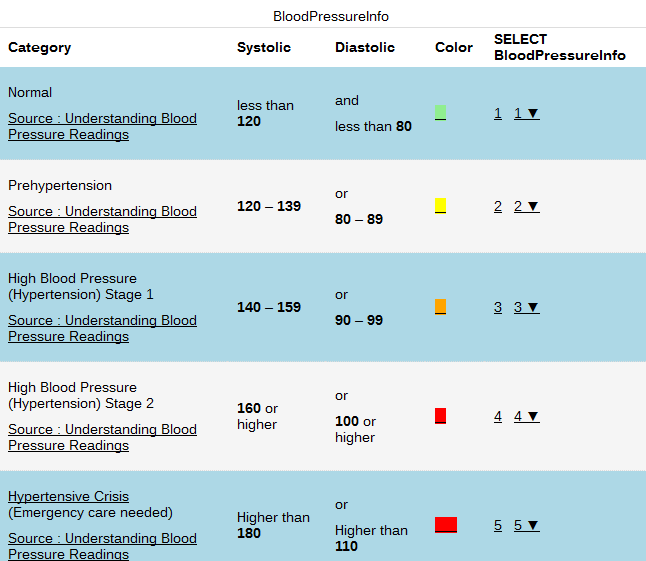Click the yellow Prehypertension color swatch

pyautogui.click(x=440, y=206)
